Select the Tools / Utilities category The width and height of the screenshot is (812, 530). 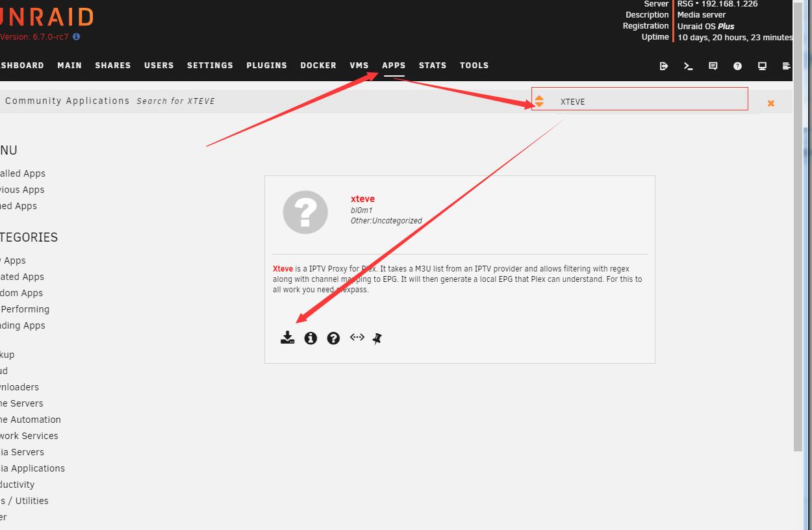coord(24,501)
